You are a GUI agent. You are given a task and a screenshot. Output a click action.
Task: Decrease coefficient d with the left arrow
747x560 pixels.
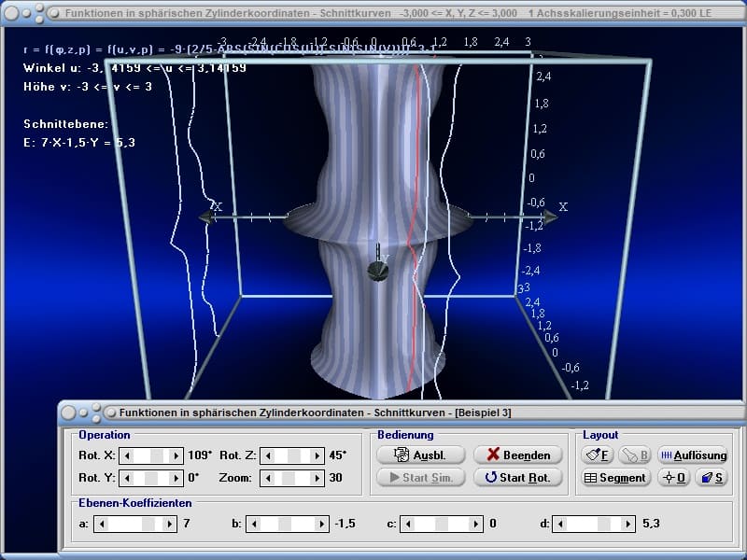[560, 525]
